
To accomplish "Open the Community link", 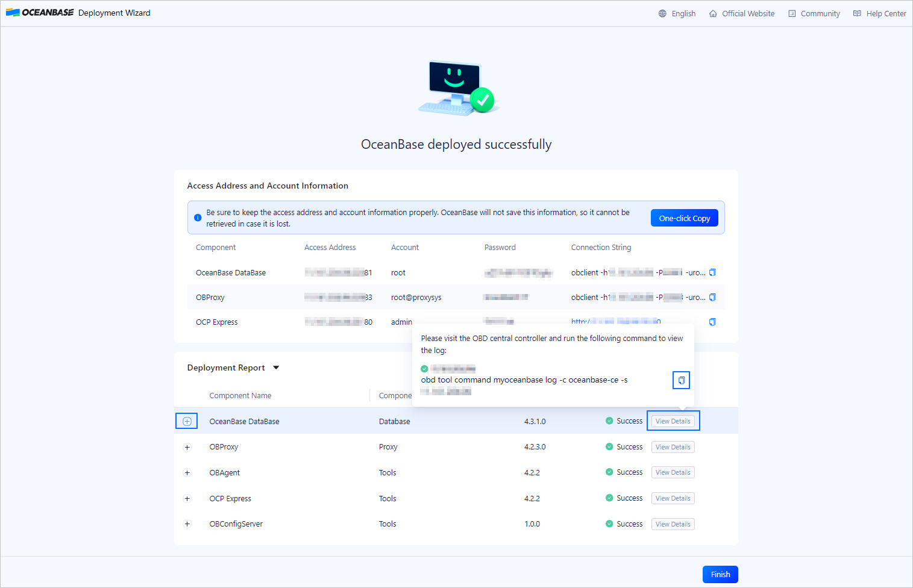I will (820, 13).
